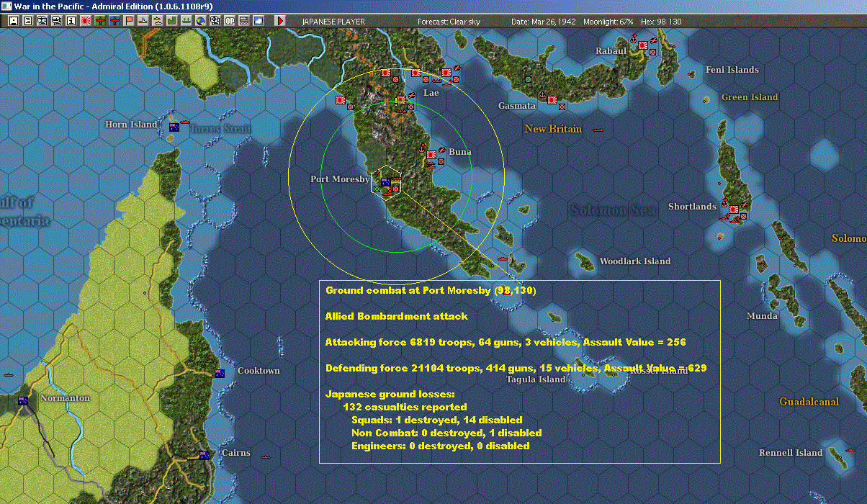Select the Australian flag at Cooktown
Image resolution: width=867 pixels, height=504 pixels.
[x=220, y=374]
